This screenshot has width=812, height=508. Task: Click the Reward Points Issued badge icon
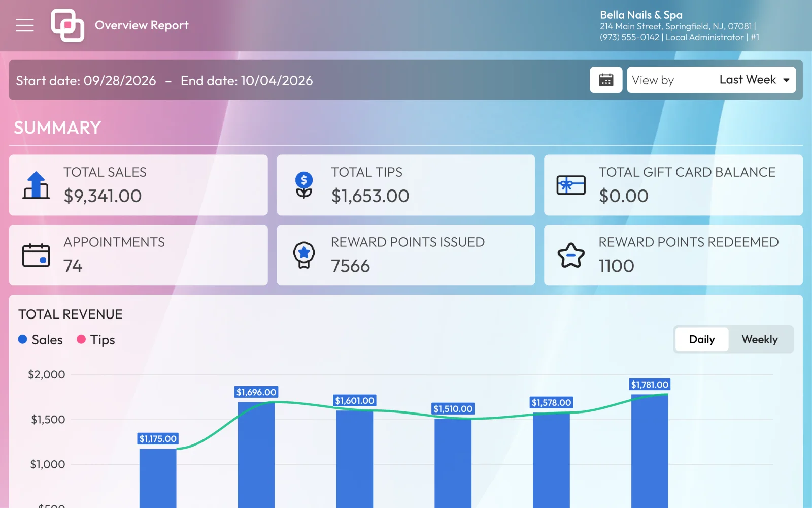(304, 255)
